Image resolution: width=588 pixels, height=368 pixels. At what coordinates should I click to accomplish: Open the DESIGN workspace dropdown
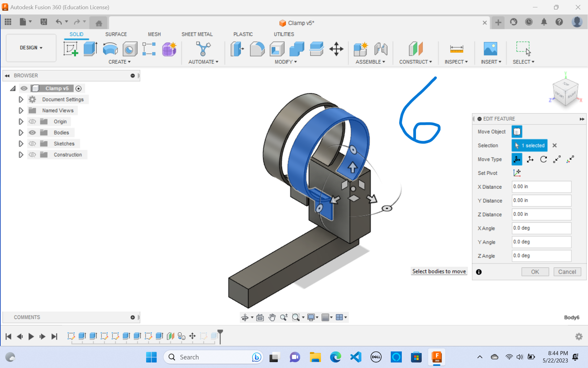(x=31, y=48)
